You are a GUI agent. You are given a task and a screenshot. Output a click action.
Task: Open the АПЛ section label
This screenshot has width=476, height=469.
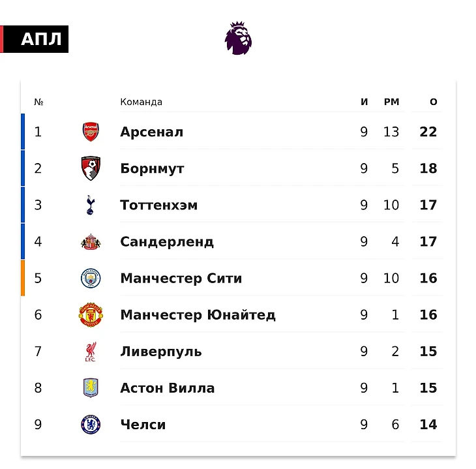point(40,40)
